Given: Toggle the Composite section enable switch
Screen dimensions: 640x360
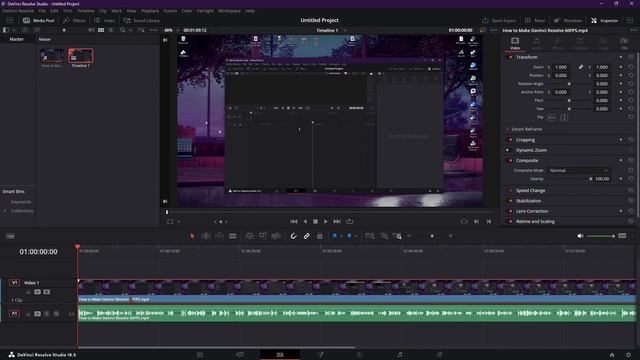Looking at the screenshot, I should tap(510, 160).
